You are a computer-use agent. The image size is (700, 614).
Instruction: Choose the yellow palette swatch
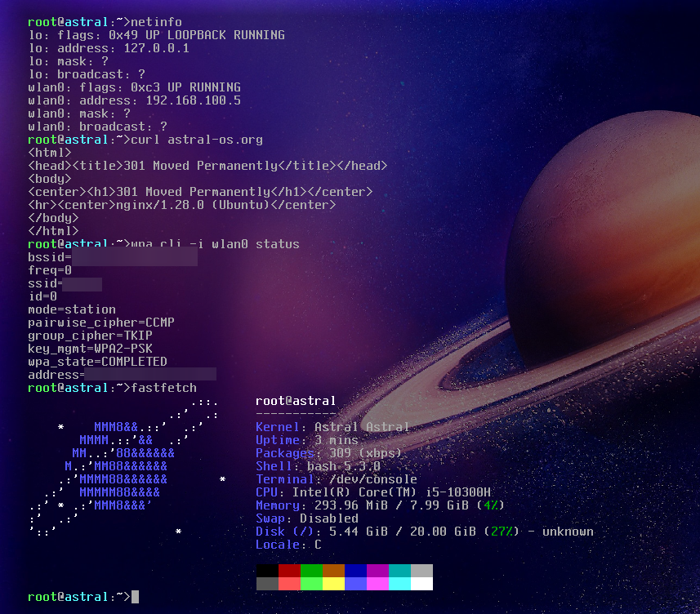[x=333, y=584]
